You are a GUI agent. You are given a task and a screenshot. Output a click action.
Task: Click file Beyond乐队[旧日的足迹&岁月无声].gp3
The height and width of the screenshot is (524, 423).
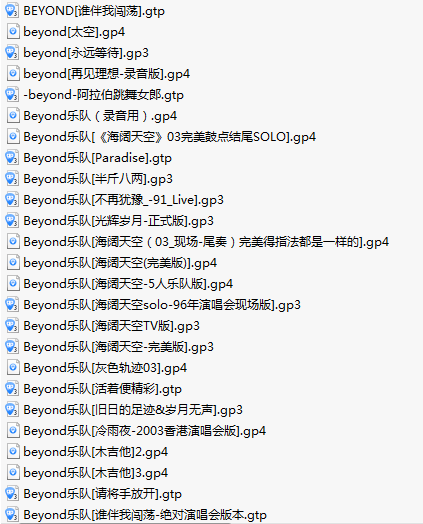coord(133,410)
